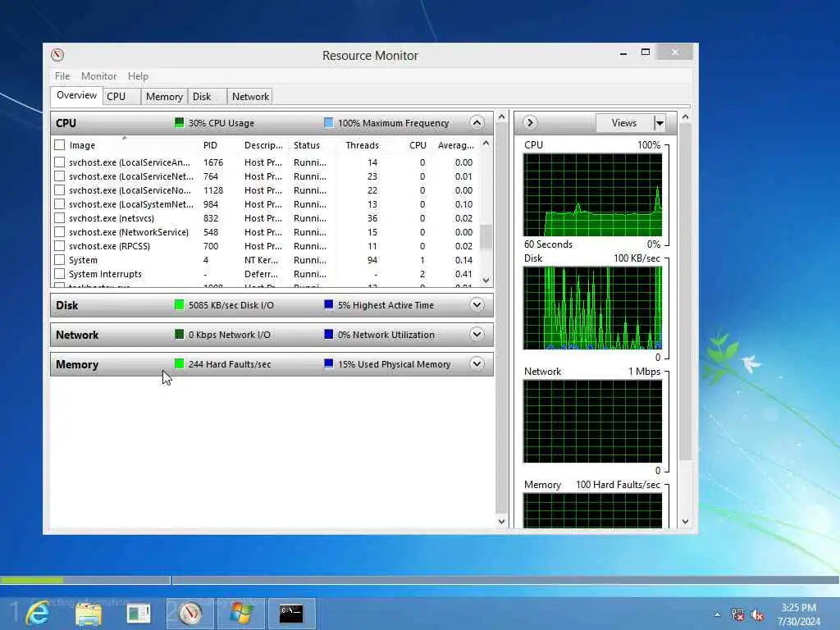Image resolution: width=840 pixels, height=630 pixels.
Task: Select Resource Monitor taskbar icon
Action: point(190,614)
